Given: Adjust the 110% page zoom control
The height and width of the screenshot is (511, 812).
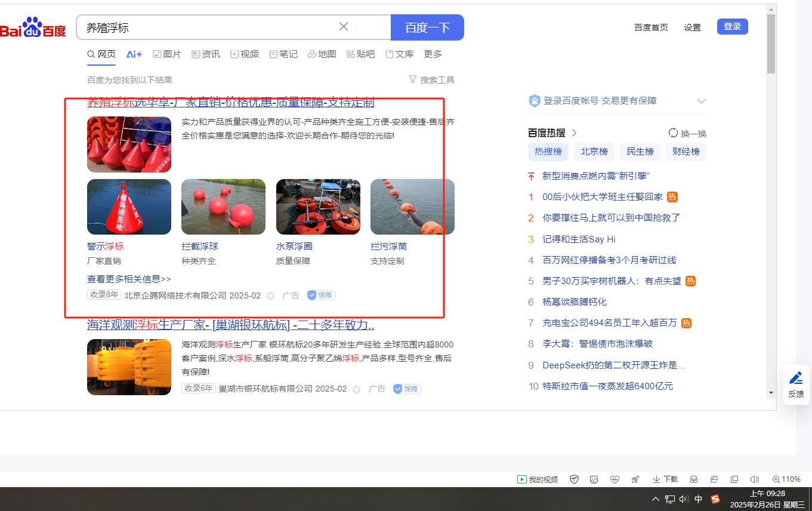Looking at the screenshot, I should tap(786, 479).
